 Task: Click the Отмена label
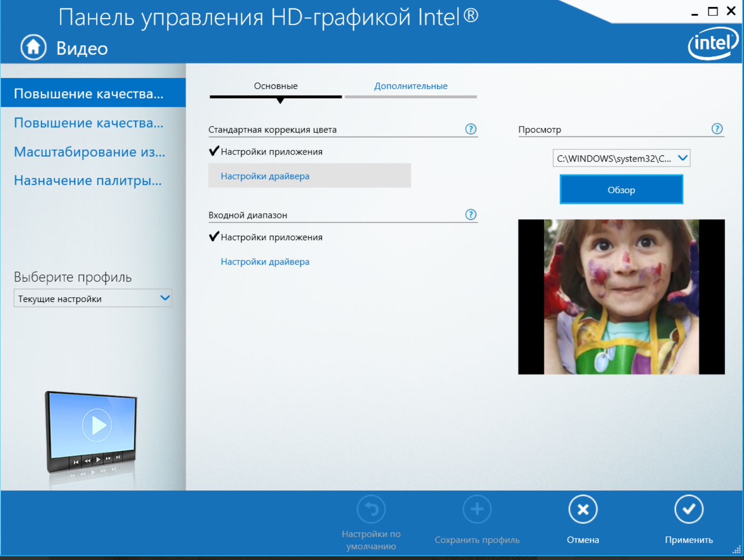pyautogui.click(x=583, y=540)
